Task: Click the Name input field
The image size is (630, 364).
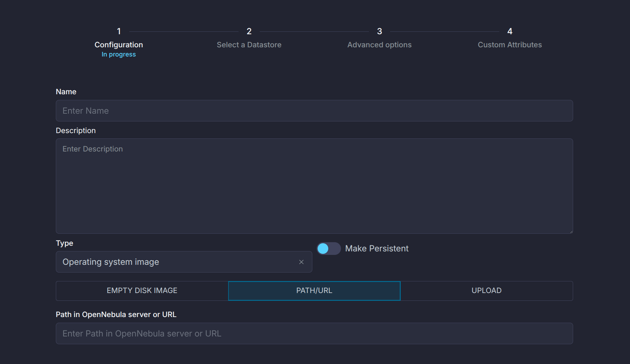Action: pyautogui.click(x=314, y=111)
